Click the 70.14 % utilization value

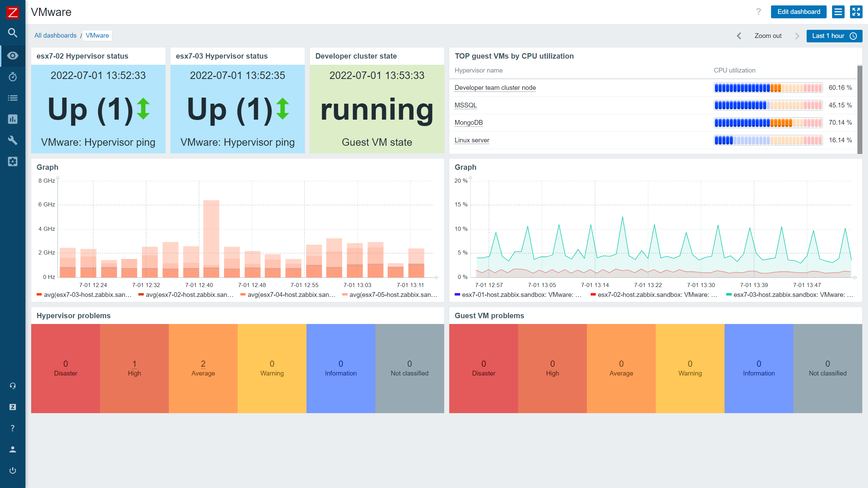coord(840,123)
